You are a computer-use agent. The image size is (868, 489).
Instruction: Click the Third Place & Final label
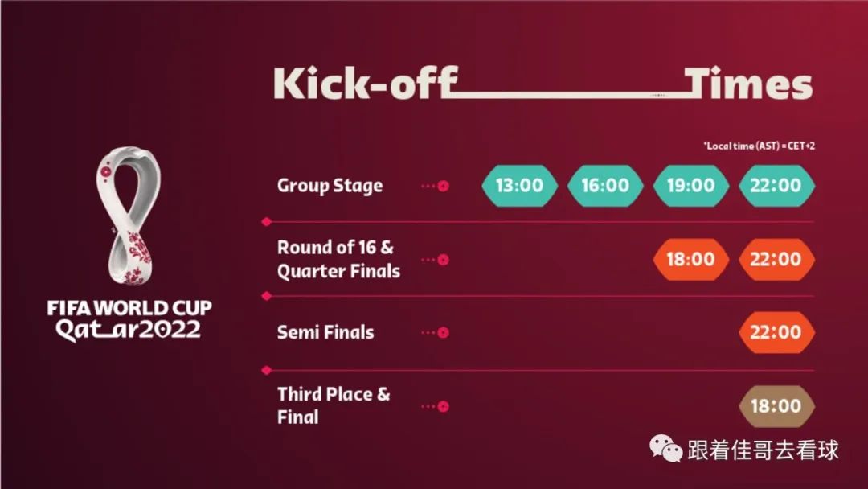[x=333, y=405]
